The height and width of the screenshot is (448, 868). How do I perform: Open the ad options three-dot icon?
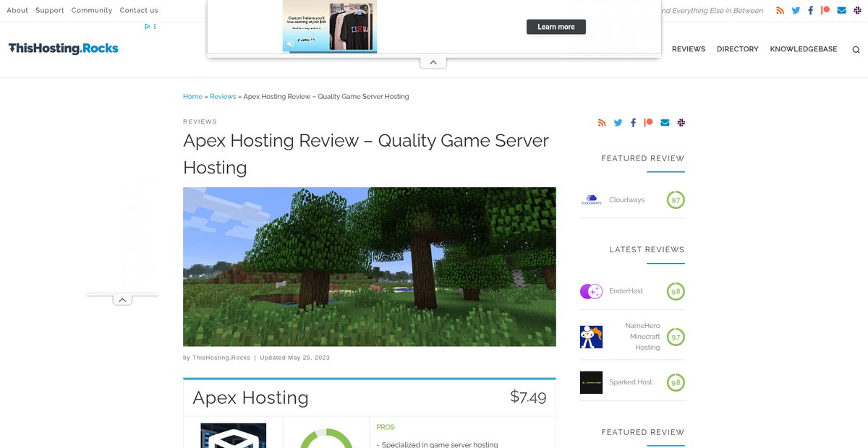pos(155,26)
